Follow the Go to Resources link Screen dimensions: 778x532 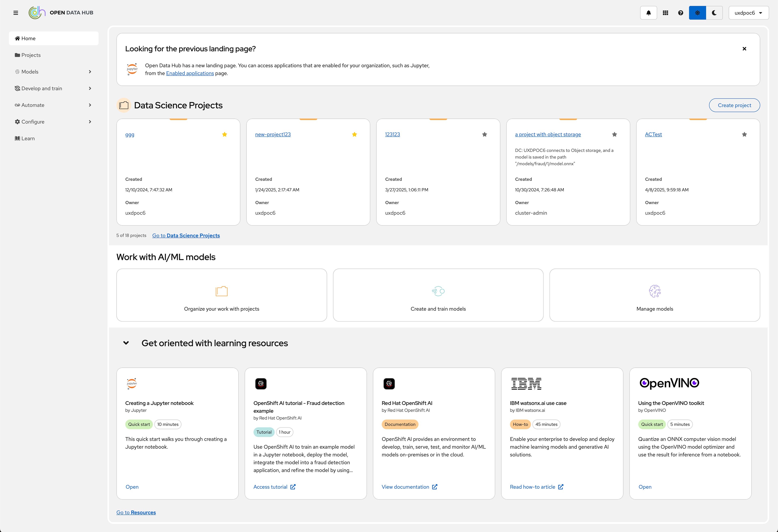coord(136,512)
